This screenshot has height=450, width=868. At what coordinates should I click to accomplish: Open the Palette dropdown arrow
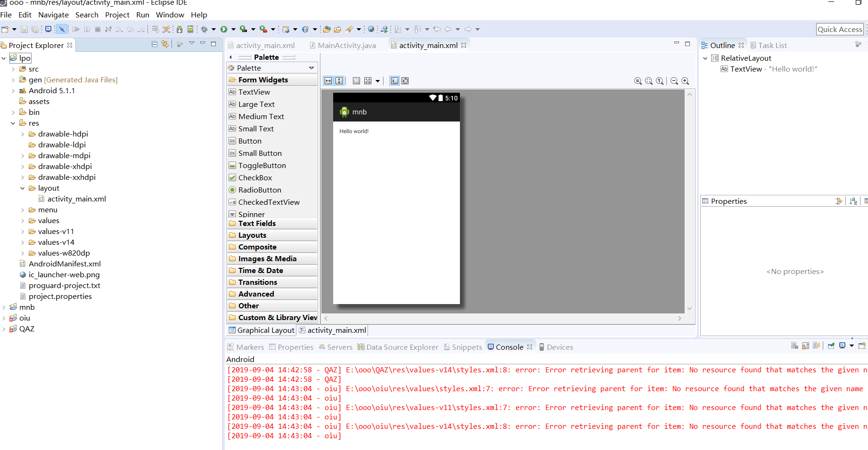point(311,68)
